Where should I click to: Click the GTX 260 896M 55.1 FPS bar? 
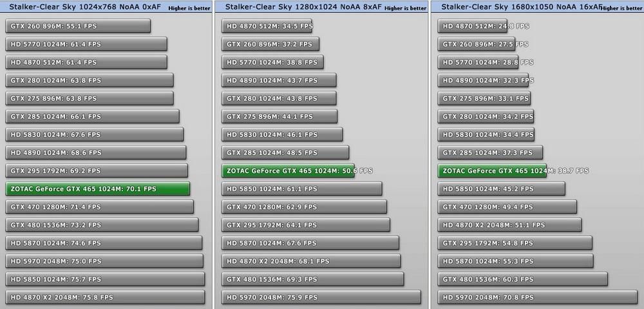pyautogui.click(x=78, y=26)
